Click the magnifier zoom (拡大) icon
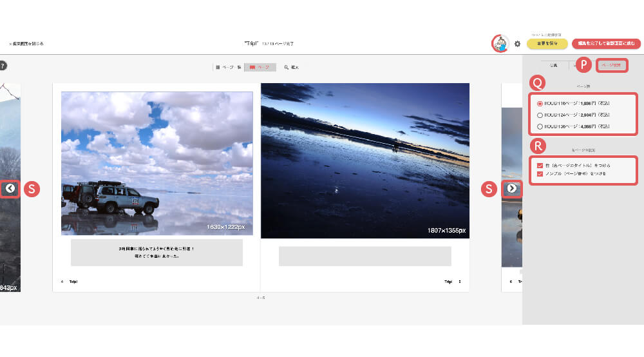 coord(291,67)
